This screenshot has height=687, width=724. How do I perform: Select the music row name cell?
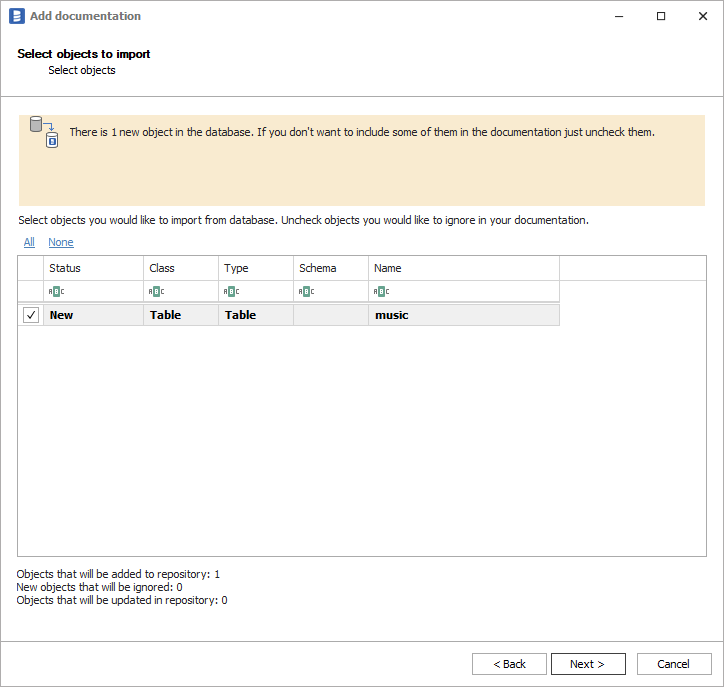[x=463, y=315]
